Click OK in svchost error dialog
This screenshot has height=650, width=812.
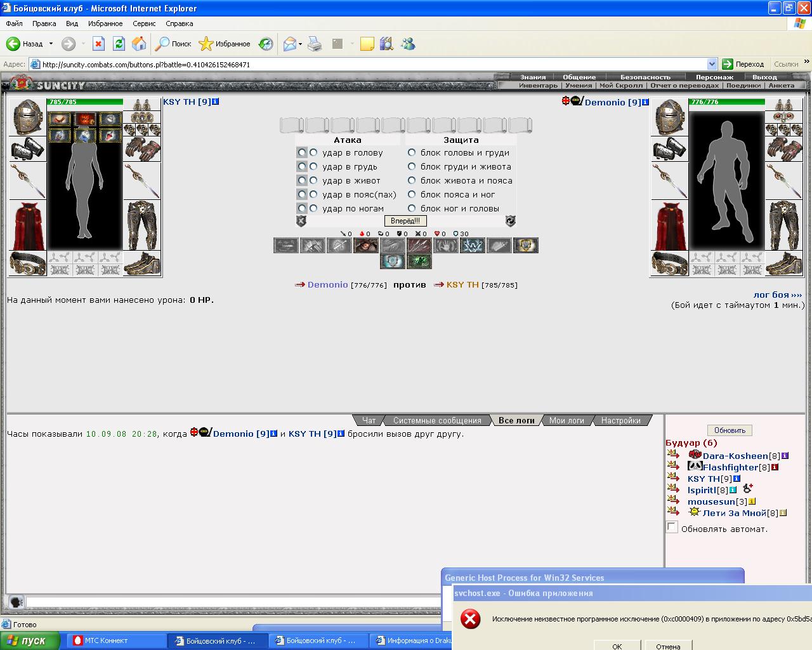click(x=617, y=646)
